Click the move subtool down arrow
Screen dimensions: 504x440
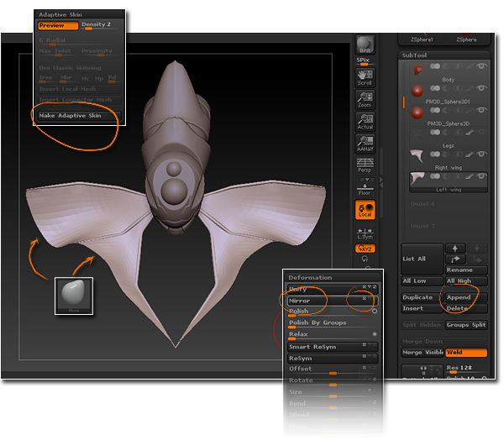477,248
